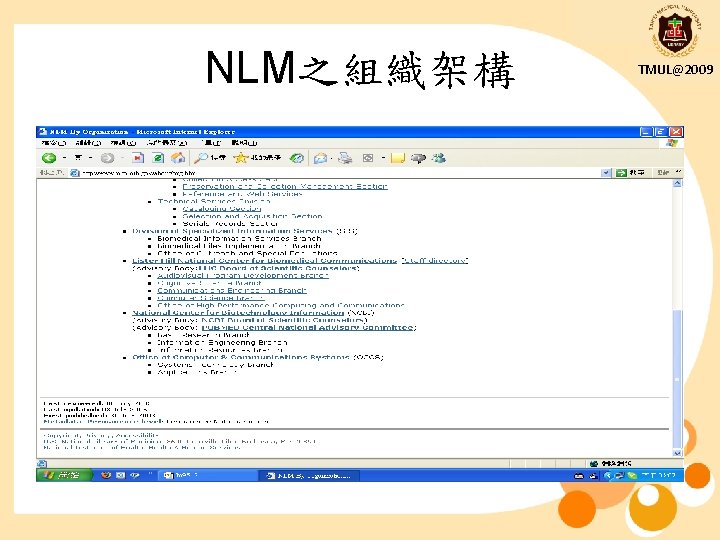Screen dimensions: 720x540
Task: Refresh the page using green refresh icon
Action: point(158,158)
